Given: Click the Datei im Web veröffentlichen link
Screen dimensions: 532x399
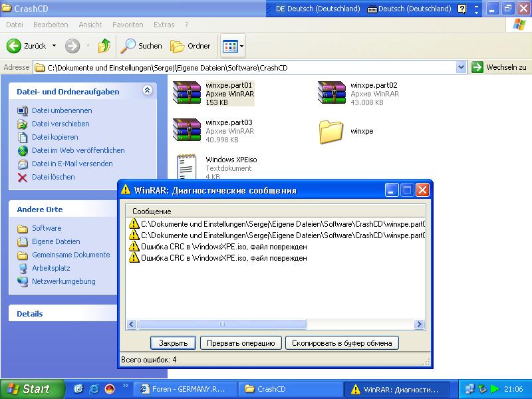Looking at the screenshot, I should pyautogui.click(x=78, y=150).
